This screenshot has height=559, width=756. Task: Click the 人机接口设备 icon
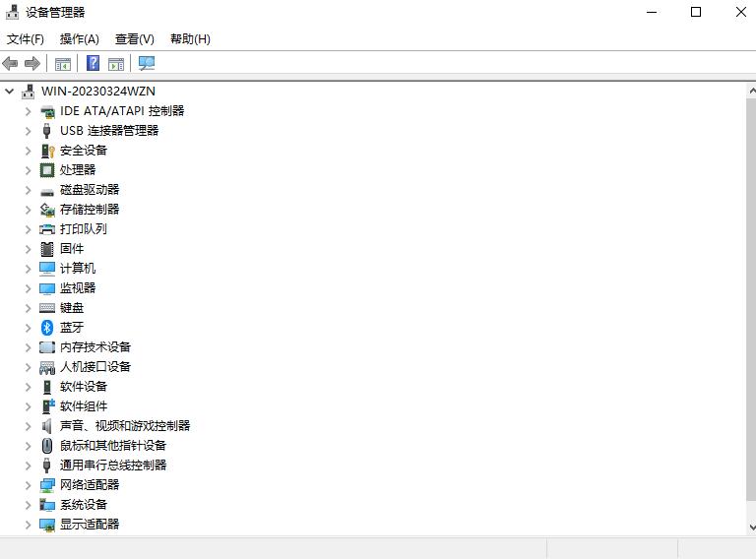(x=47, y=368)
